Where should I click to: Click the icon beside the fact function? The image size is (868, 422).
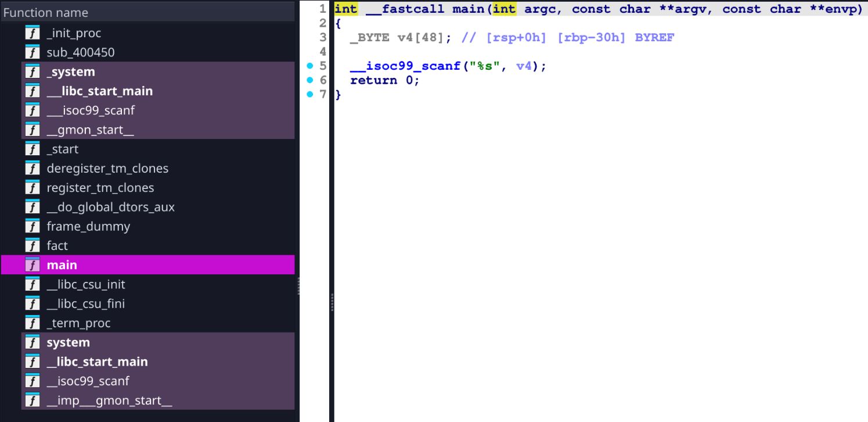pos(33,245)
